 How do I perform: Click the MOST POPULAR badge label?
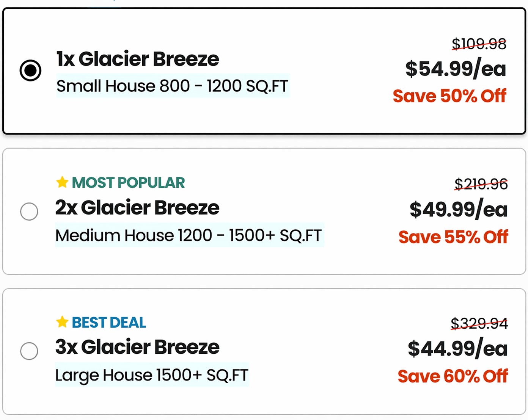[128, 182]
